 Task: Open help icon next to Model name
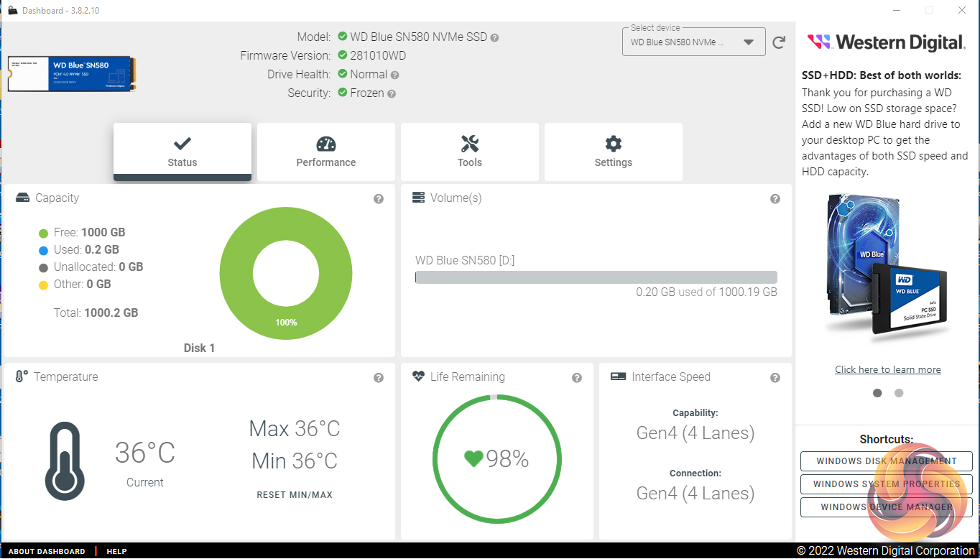coord(494,37)
